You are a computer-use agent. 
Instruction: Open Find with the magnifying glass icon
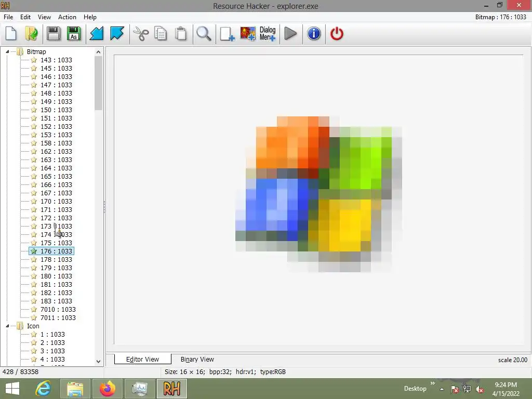[x=204, y=34]
